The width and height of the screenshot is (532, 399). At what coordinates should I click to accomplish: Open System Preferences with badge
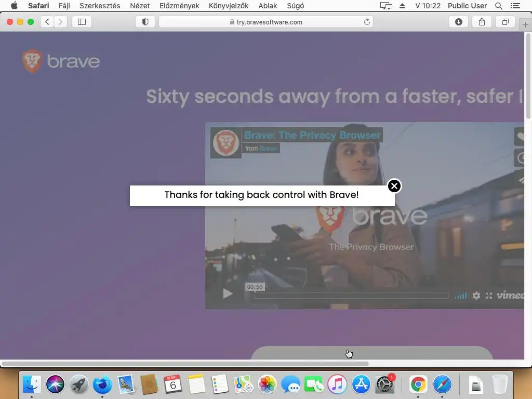[385, 384]
